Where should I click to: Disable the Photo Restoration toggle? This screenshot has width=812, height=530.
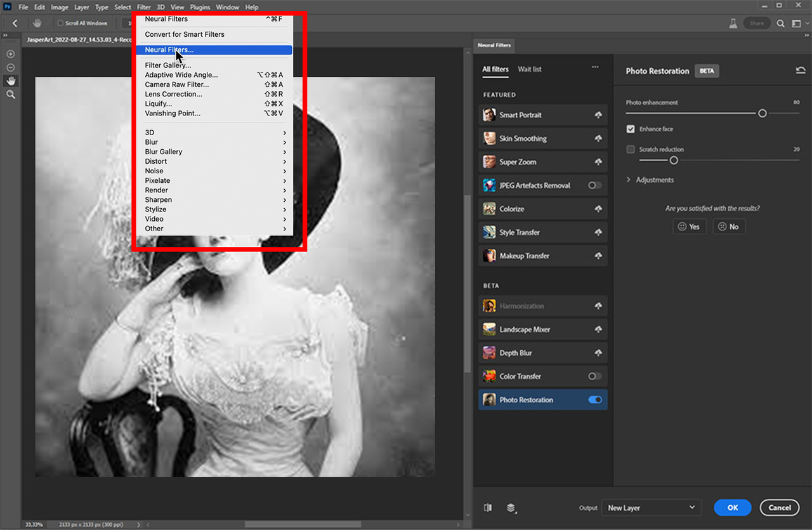(594, 399)
